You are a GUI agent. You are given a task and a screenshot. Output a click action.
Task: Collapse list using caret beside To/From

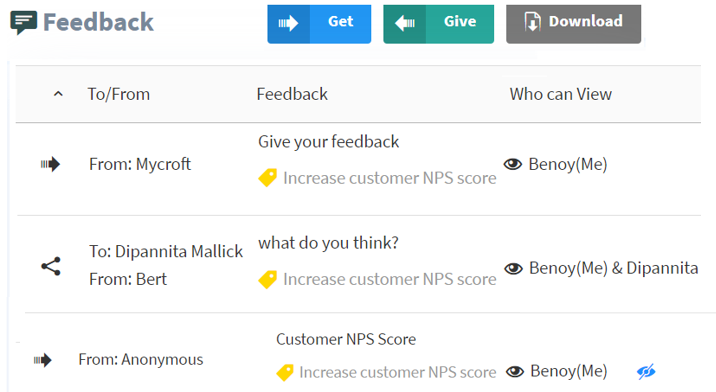(x=58, y=94)
